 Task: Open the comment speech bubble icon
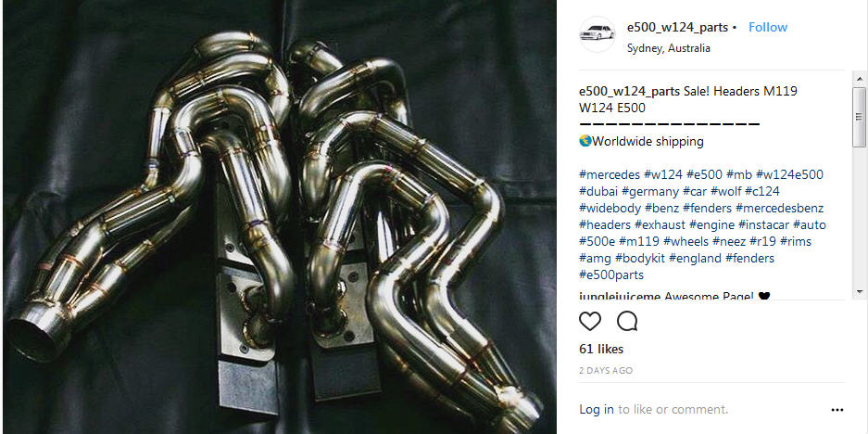(627, 322)
